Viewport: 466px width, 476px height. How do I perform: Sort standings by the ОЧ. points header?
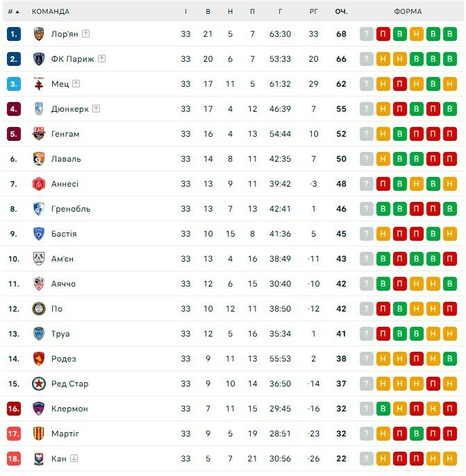coord(341,12)
